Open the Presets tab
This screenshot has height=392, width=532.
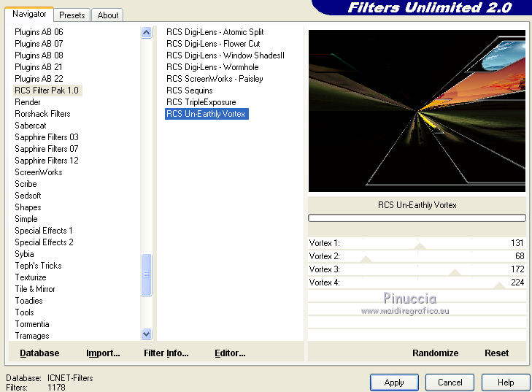[x=72, y=15]
